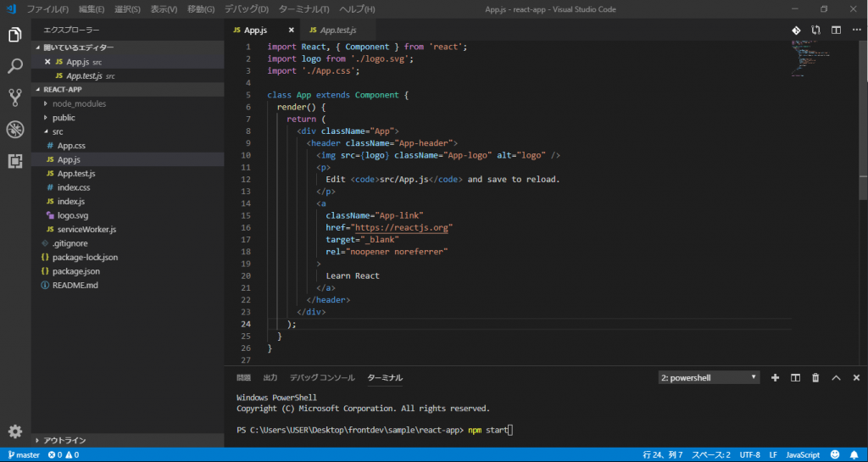The width and height of the screenshot is (868, 462).
Task: Open the Terminal menu (ターミナル)
Action: point(304,9)
